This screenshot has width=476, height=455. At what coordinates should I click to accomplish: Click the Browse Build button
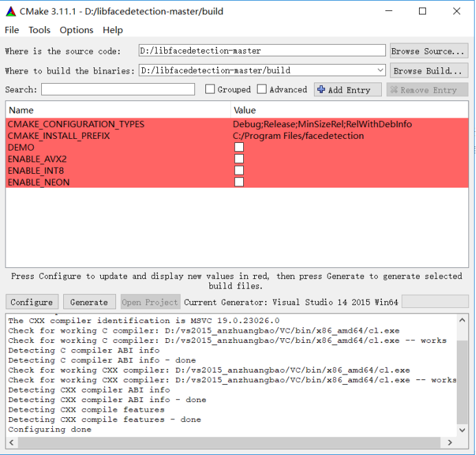pyautogui.click(x=429, y=71)
